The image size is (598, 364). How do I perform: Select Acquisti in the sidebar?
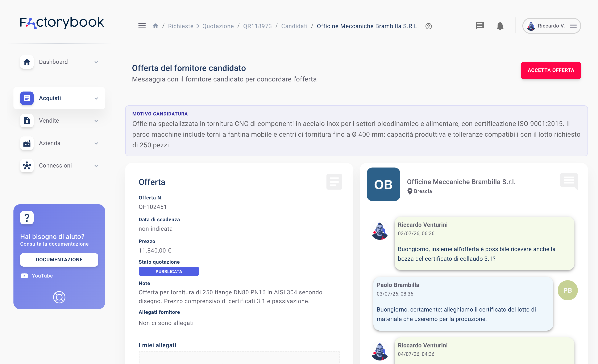click(x=59, y=98)
